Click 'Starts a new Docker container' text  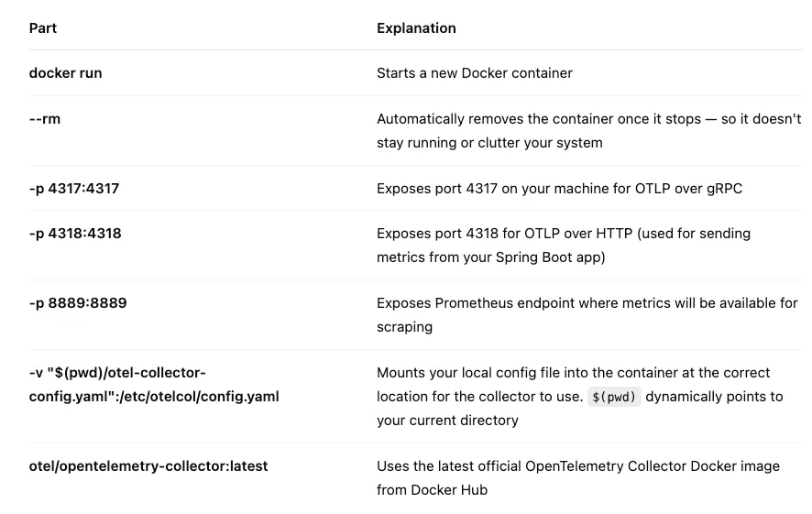tap(474, 73)
